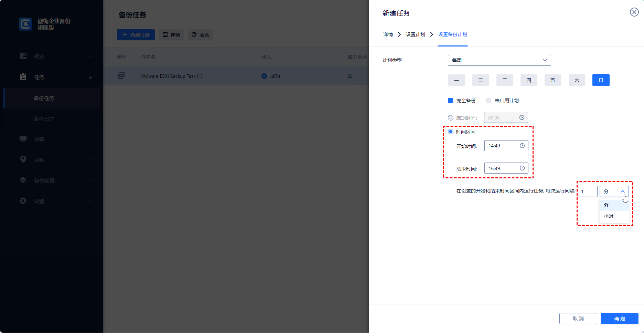Viewport: 644px width, 333px height.
Task: Click the 确定 button
Action: pyautogui.click(x=619, y=319)
